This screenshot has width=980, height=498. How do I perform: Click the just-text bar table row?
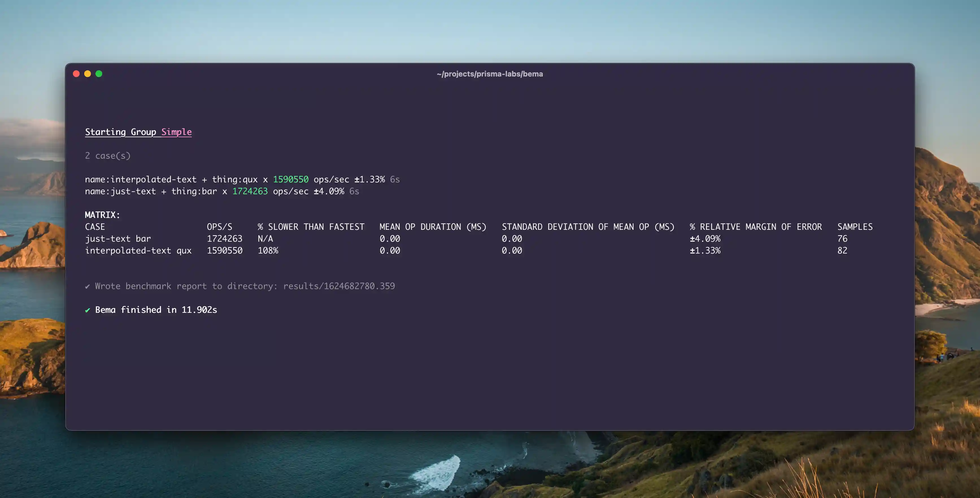click(118, 239)
